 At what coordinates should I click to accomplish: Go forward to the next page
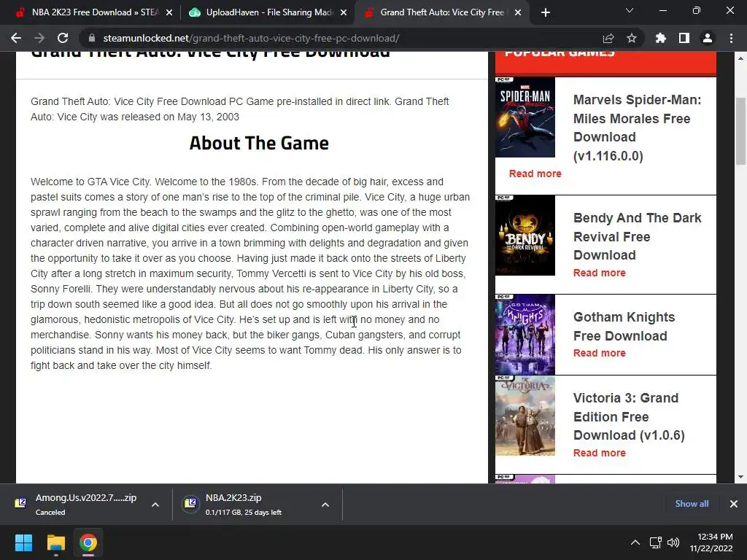(x=39, y=38)
